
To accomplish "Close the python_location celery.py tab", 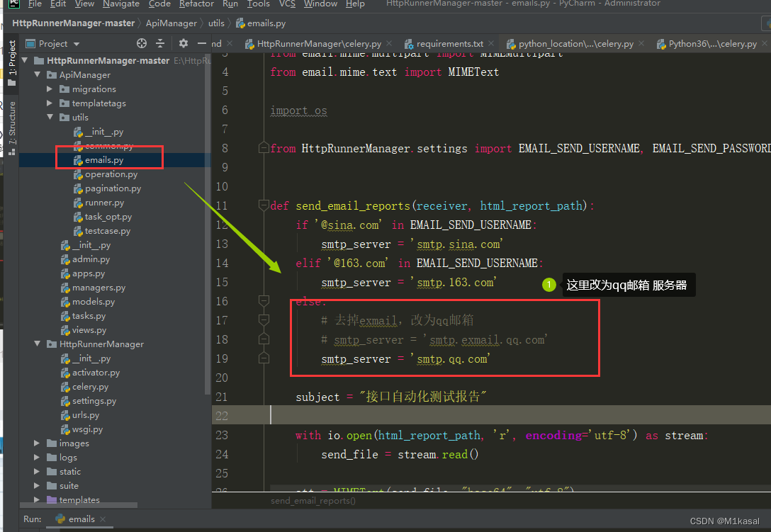I will [x=641, y=44].
